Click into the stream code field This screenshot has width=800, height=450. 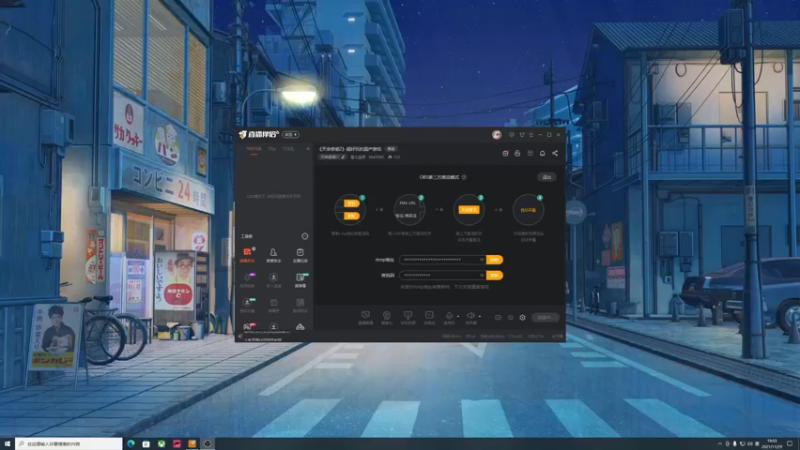pos(442,276)
